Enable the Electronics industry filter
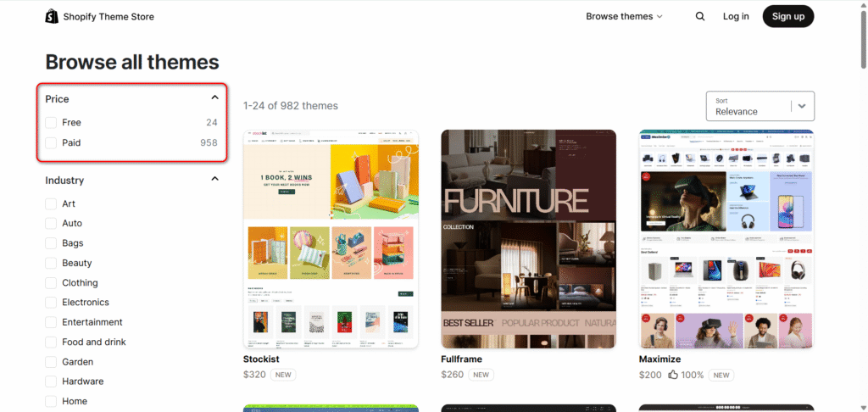Image resolution: width=868 pixels, height=412 pixels. tap(51, 303)
